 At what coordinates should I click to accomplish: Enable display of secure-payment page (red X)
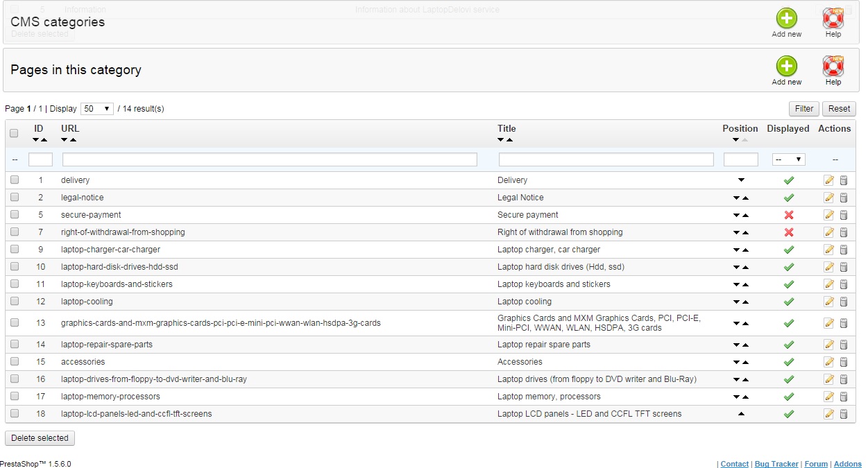click(788, 215)
